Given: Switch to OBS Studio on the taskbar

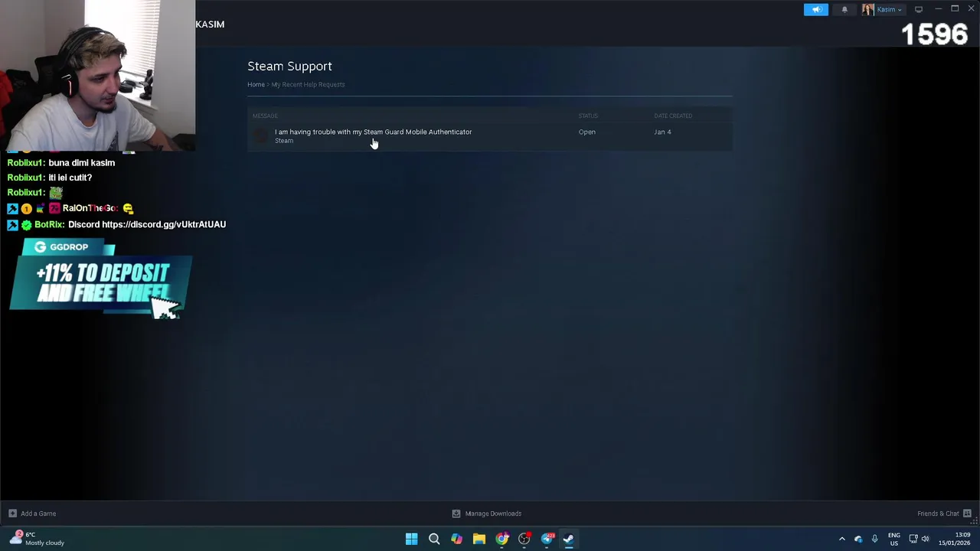Looking at the screenshot, I should click(524, 539).
